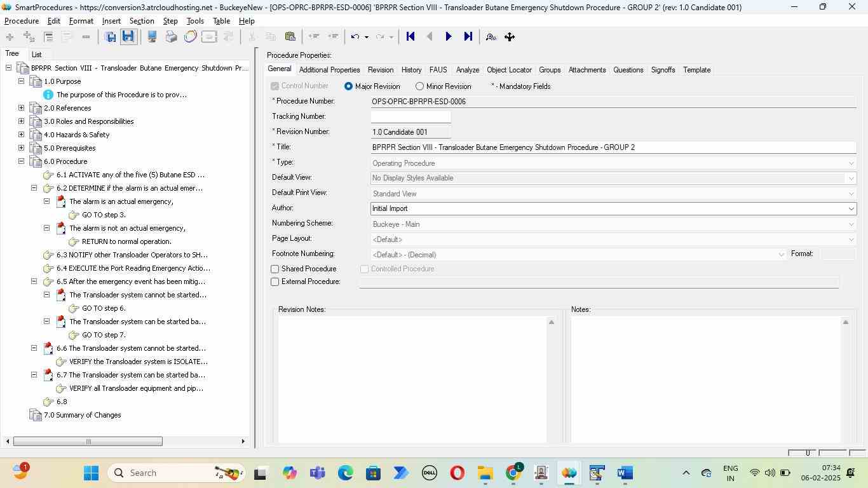The image size is (868, 488).
Task: Collapse step 6.2 DETERMINE node
Action: click(x=34, y=188)
